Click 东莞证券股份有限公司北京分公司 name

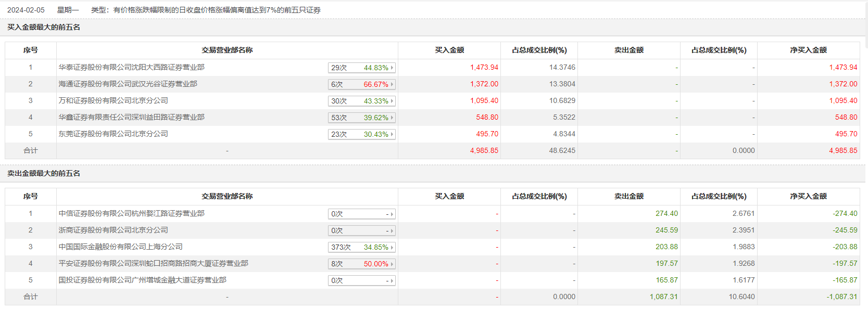113,134
